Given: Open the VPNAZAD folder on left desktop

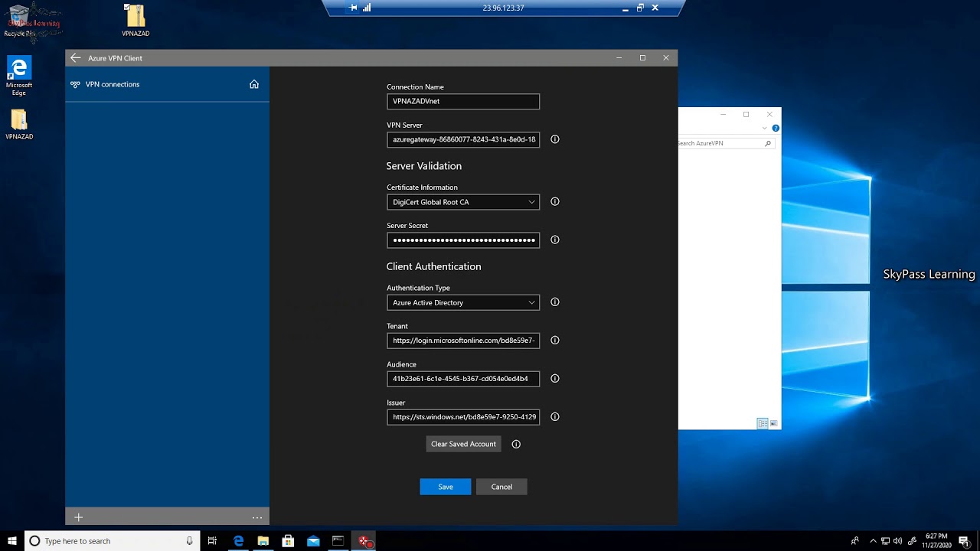Looking at the screenshot, I should (x=19, y=125).
